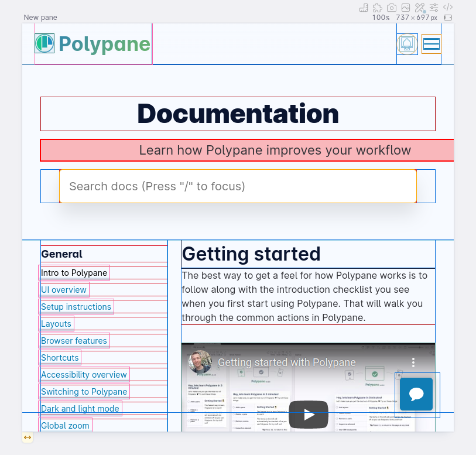The width and height of the screenshot is (476, 455).
Task: Click the Learn how Polypane improves your workflow text
Action: pos(275,150)
